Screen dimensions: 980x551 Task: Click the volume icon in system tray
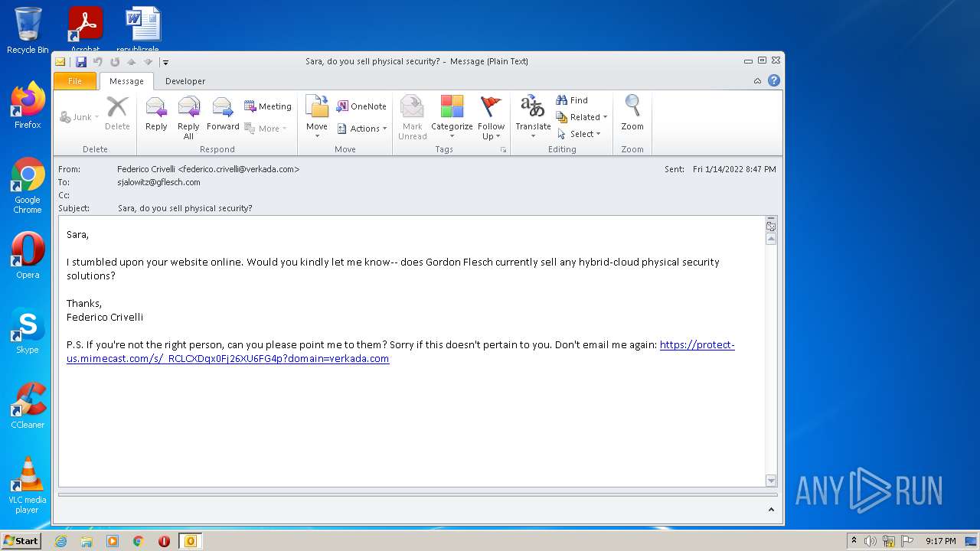point(870,541)
